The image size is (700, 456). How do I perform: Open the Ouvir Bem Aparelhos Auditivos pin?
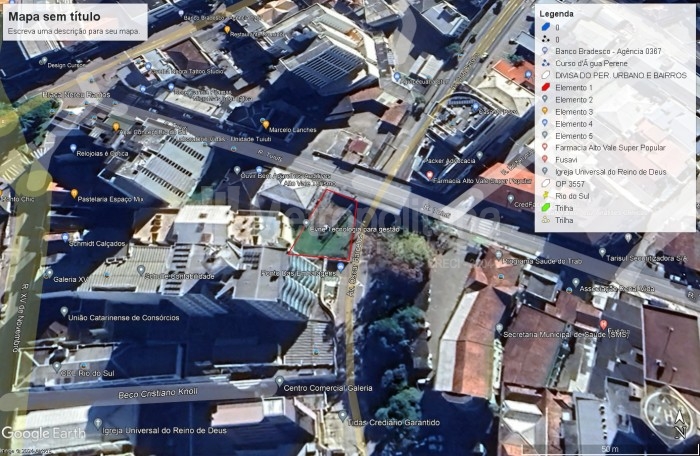tap(237, 170)
